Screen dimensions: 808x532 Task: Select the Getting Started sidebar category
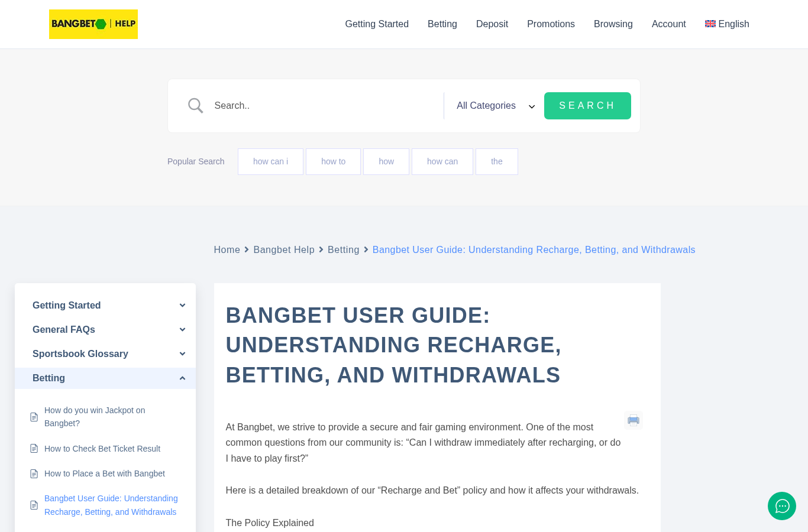tap(66, 306)
